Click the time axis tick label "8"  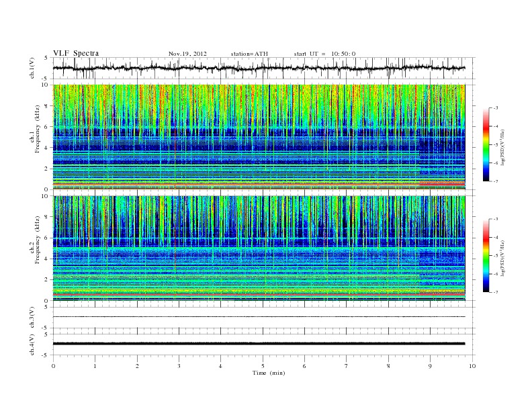pyautogui.click(x=388, y=366)
